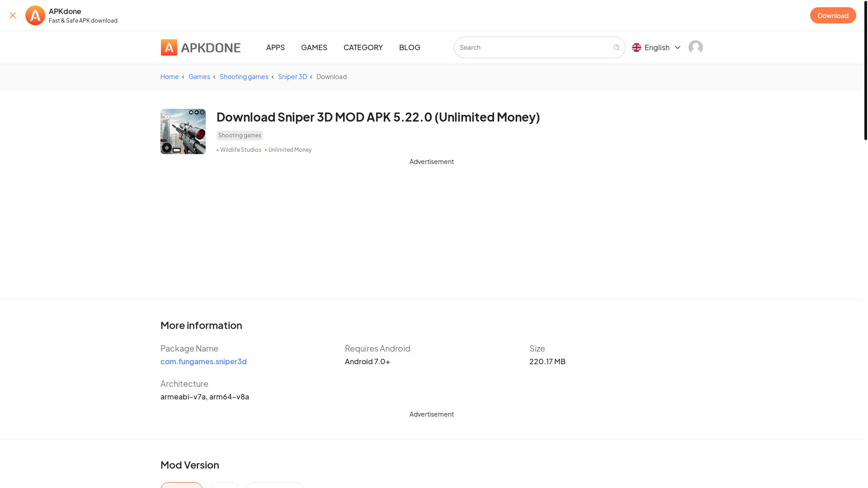Click the armeabi-v7a, arm64-v8a text
The width and height of the screenshot is (868, 488).
[205, 397]
